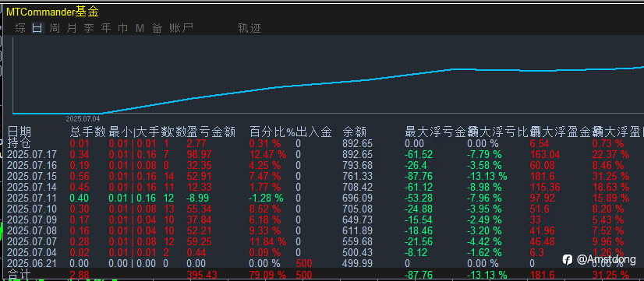Click position profit value 2.77
The height and width of the screenshot is (281, 644).
[x=196, y=143]
